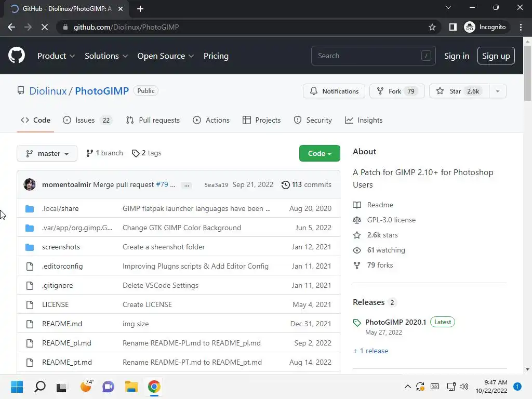Open the PhotoGIMP repository link
This screenshot has height=399, width=532.
(x=102, y=91)
